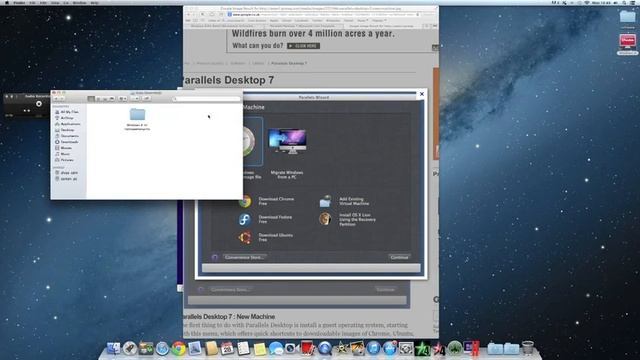Open System Preferences in Dock
Screen dimensions: 640x360
coord(406,349)
